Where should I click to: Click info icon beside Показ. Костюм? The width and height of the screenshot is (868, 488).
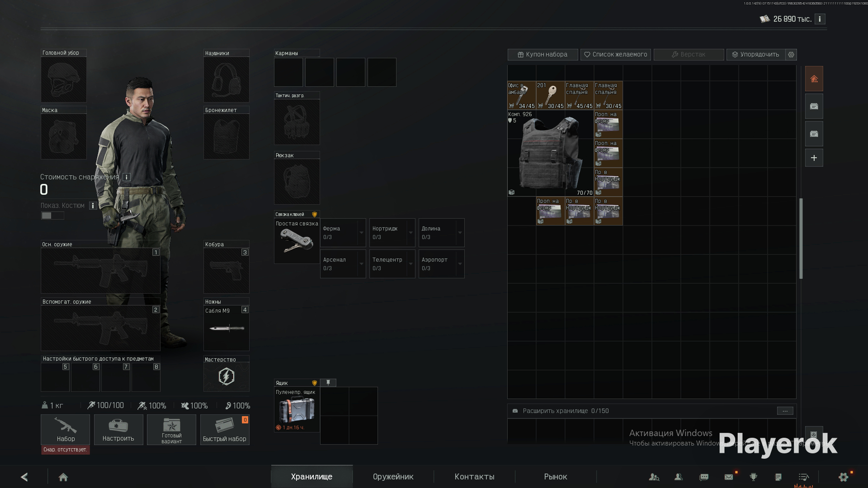93,205
